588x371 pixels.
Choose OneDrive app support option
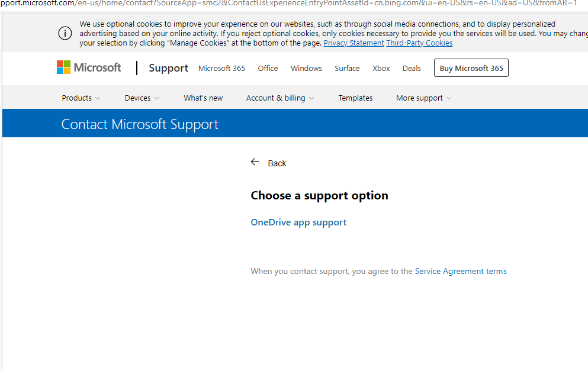point(298,222)
